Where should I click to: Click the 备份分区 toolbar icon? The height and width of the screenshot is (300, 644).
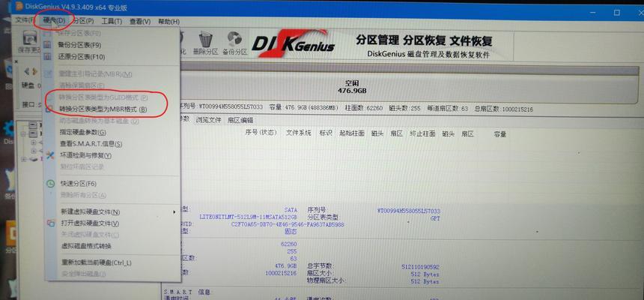pos(235,38)
